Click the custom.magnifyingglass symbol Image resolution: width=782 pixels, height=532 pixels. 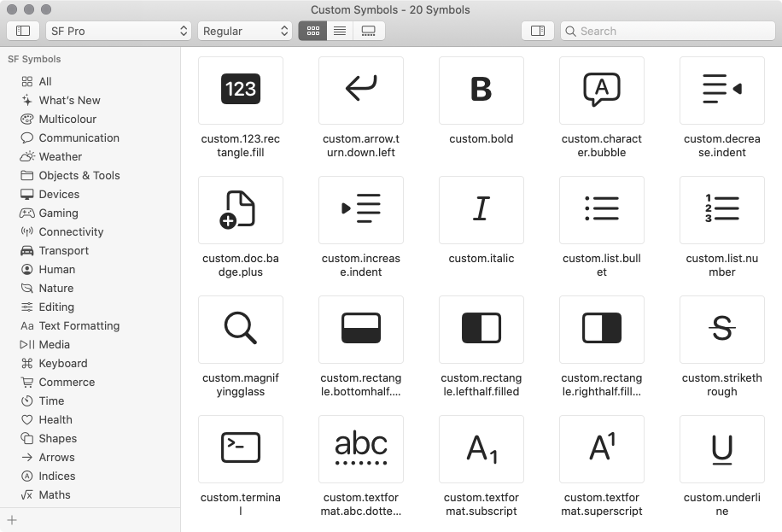tap(240, 329)
